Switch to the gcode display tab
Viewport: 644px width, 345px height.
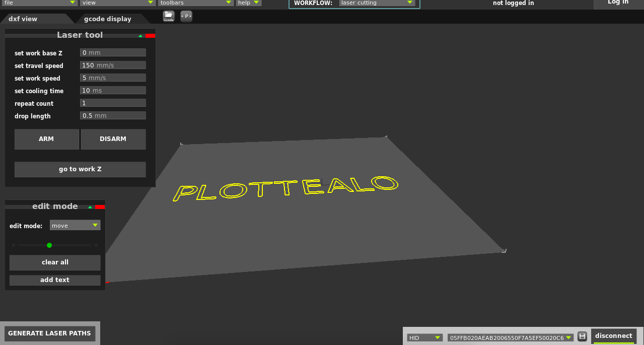click(x=108, y=19)
